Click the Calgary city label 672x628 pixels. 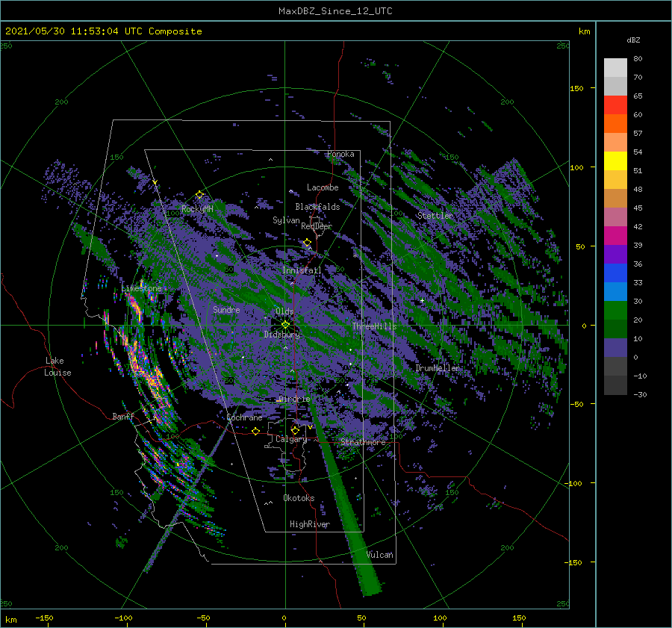tap(291, 439)
